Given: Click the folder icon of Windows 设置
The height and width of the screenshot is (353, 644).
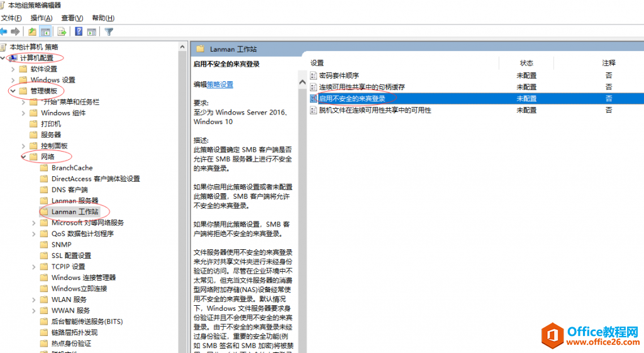Looking at the screenshot, I should [23, 80].
